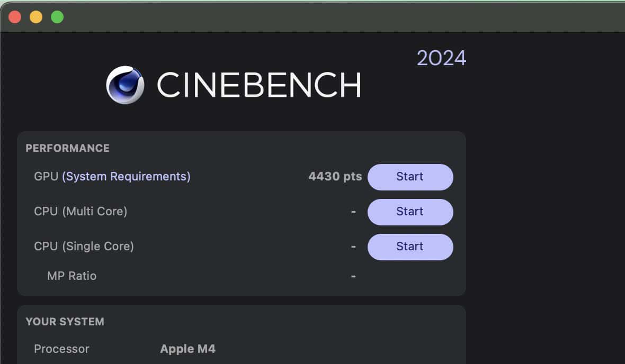Select the Apple M4 processor value
This screenshot has height=364, width=625.
click(187, 349)
